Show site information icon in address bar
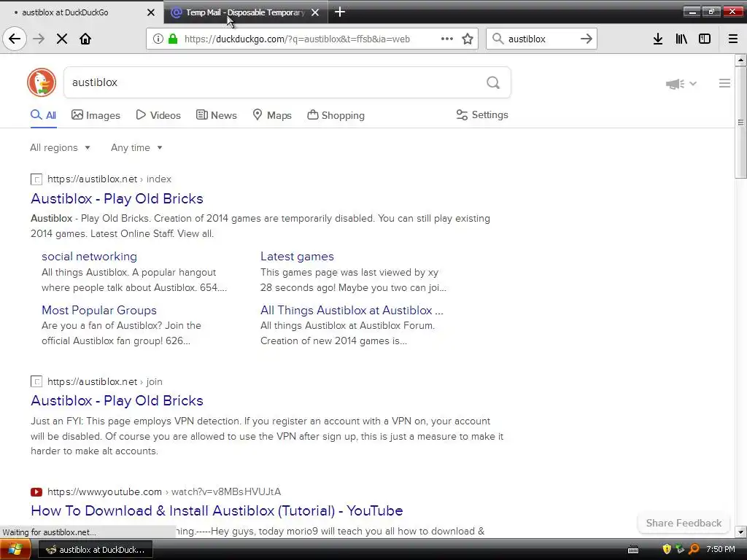This screenshot has height=560, width=747. (158, 39)
